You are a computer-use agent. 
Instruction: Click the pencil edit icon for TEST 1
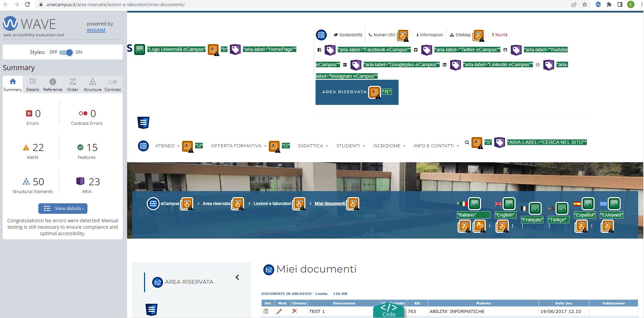click(279, 311)
